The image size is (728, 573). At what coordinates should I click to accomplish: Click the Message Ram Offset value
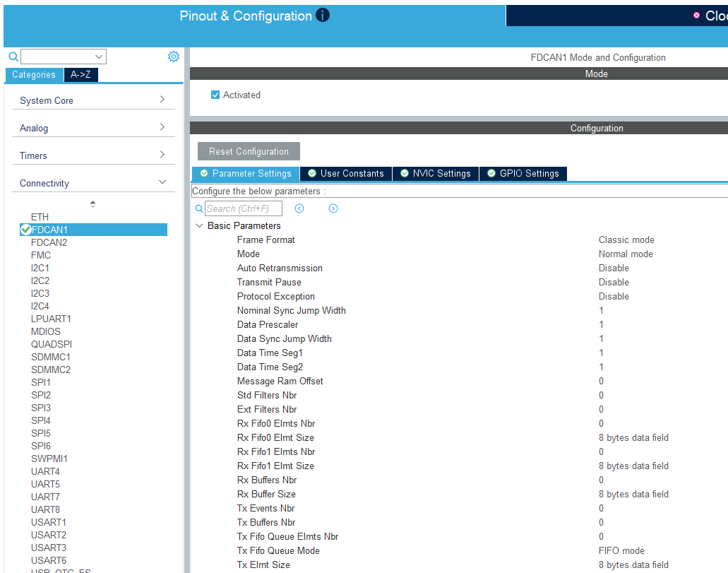click(x=601, y=381)
